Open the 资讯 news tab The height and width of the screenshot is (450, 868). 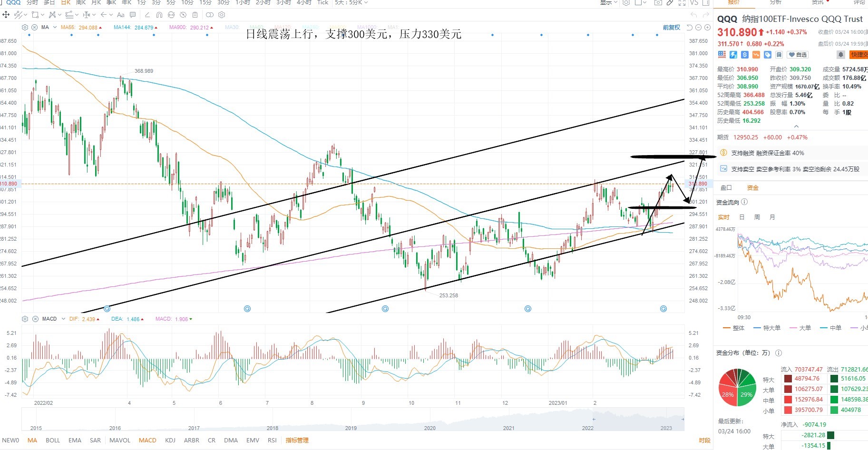[817, 2]
